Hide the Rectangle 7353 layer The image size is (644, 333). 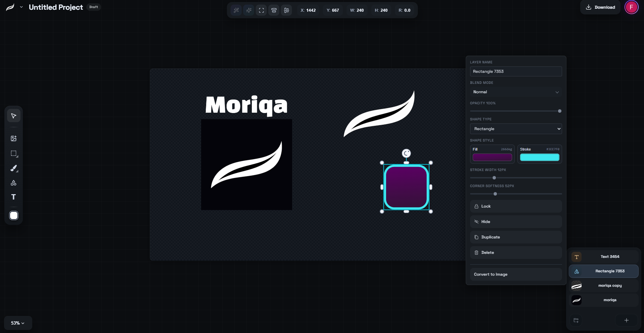point(516,221)
